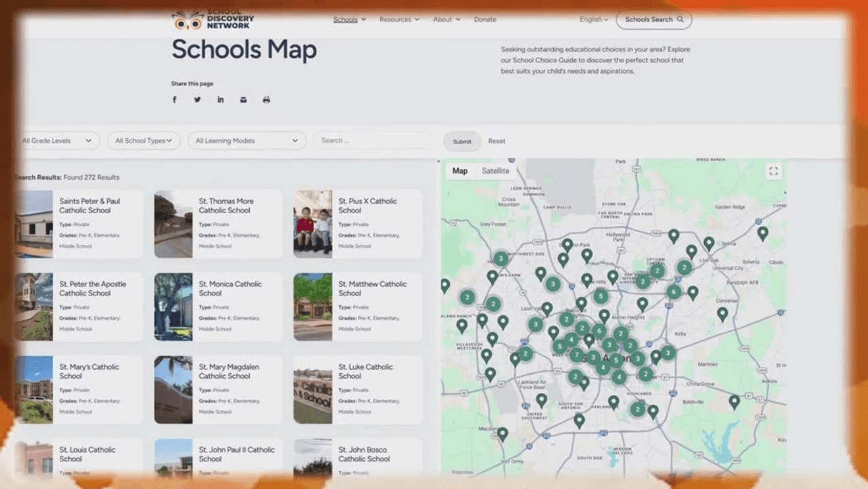Viewport: 868px width, 489px height.
Task: Select the Map view type
Action: [x=460, y=171]
